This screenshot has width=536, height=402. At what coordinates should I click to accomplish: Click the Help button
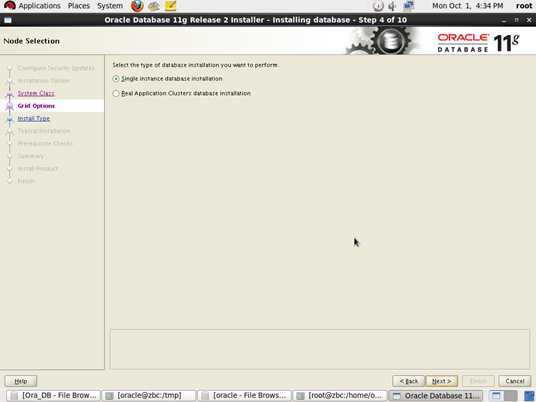pos(21,381)
